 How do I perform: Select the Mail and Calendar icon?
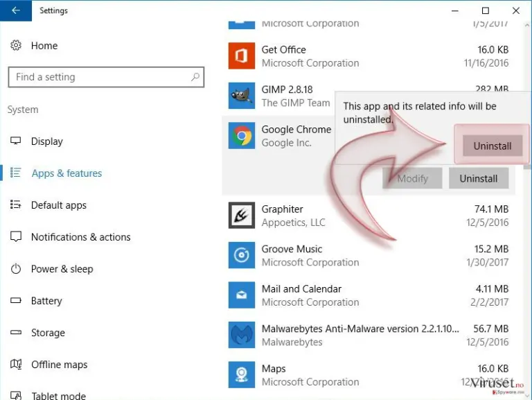[x=242, y=295]
